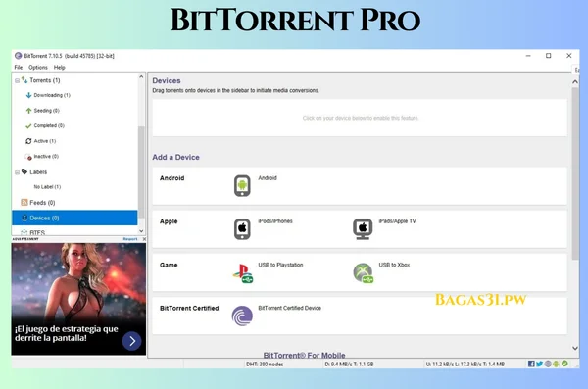Click the BitTorrent For Mobile heading
Image resolution: width=588 pixels, height=389 pixels.
click(x=304, y=355)
